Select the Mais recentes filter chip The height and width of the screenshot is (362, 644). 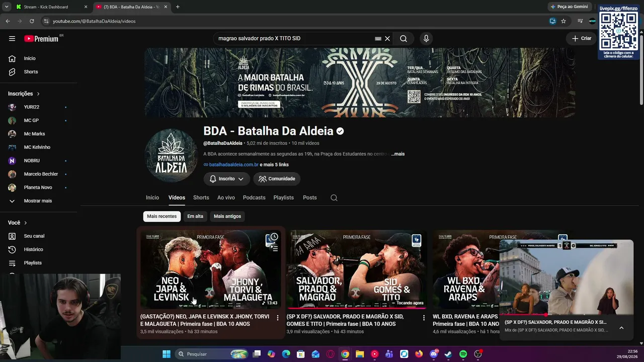(162, 216)
